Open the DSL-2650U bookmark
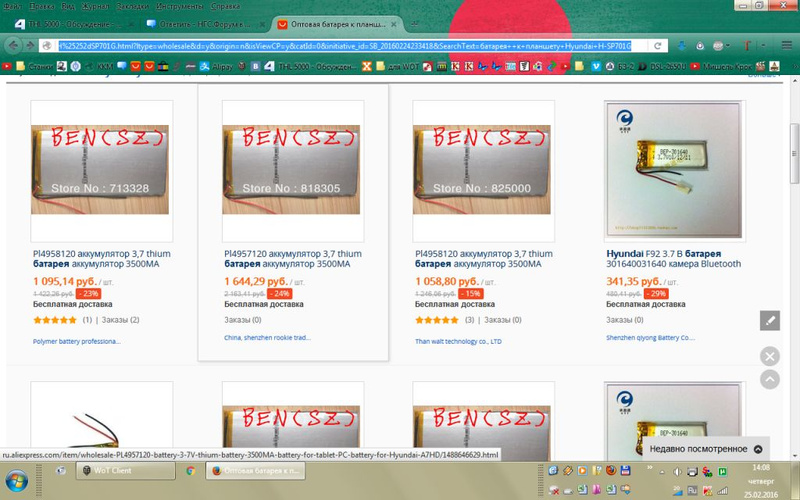The width and height of the screenshot is (800, 500). tap(662, 66)
